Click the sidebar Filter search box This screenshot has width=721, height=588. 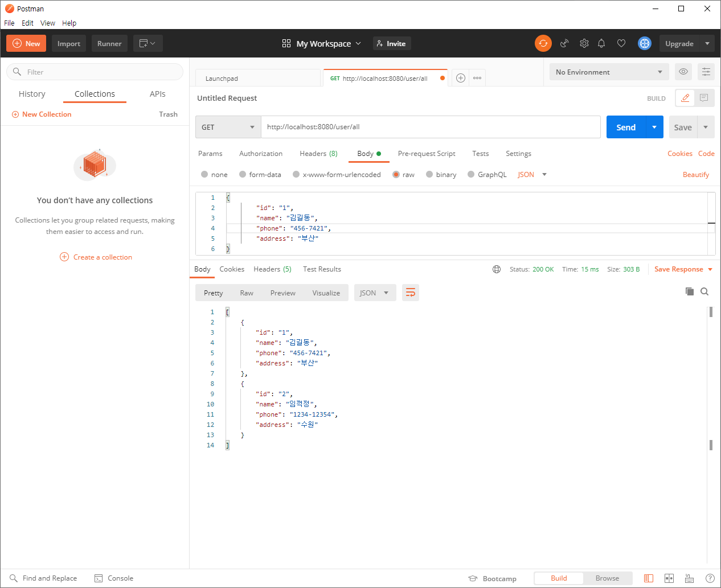(x=95, y=72)
